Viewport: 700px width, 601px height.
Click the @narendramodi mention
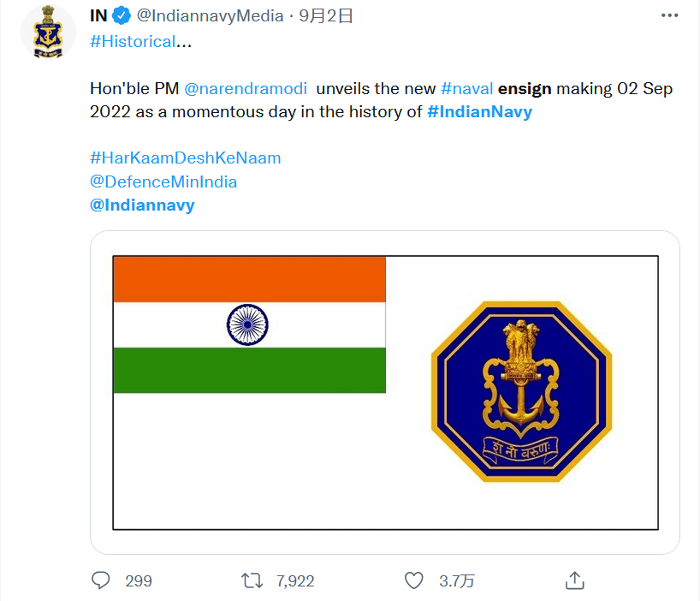click(x=245, y=89)
